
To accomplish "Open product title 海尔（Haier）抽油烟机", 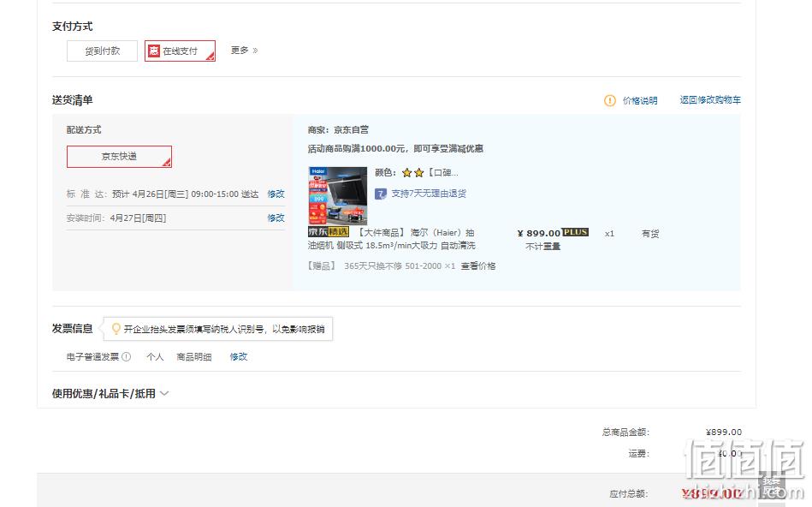I will point(392,239).
